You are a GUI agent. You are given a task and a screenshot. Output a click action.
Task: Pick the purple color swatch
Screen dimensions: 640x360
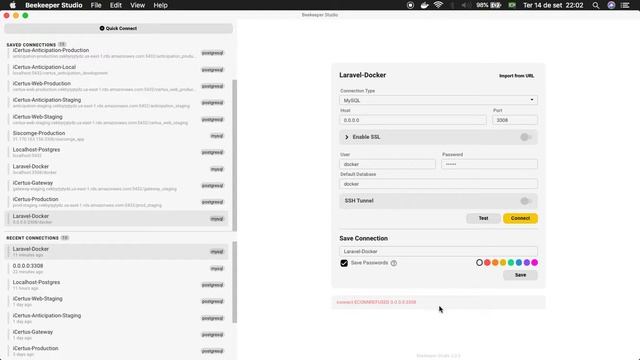(527, 262)
